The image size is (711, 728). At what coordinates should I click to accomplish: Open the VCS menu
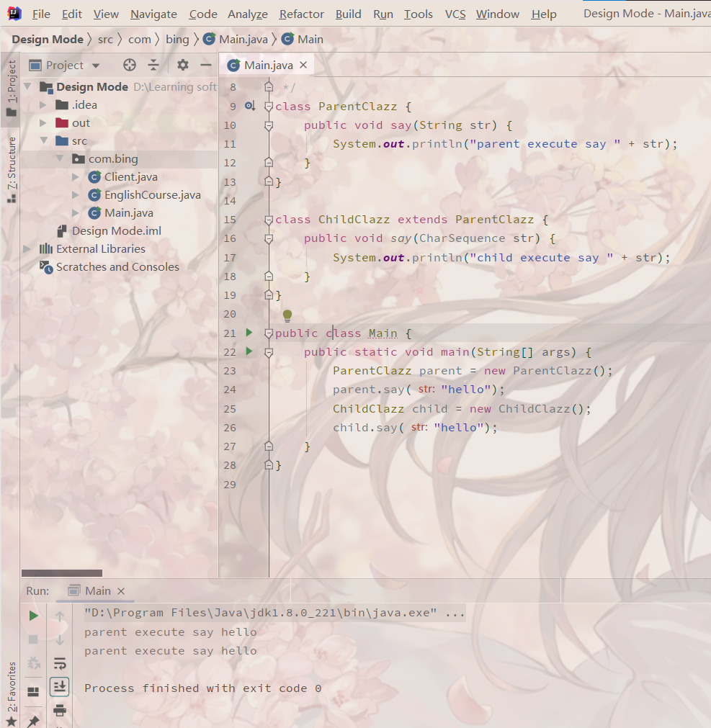click(455, 14)
